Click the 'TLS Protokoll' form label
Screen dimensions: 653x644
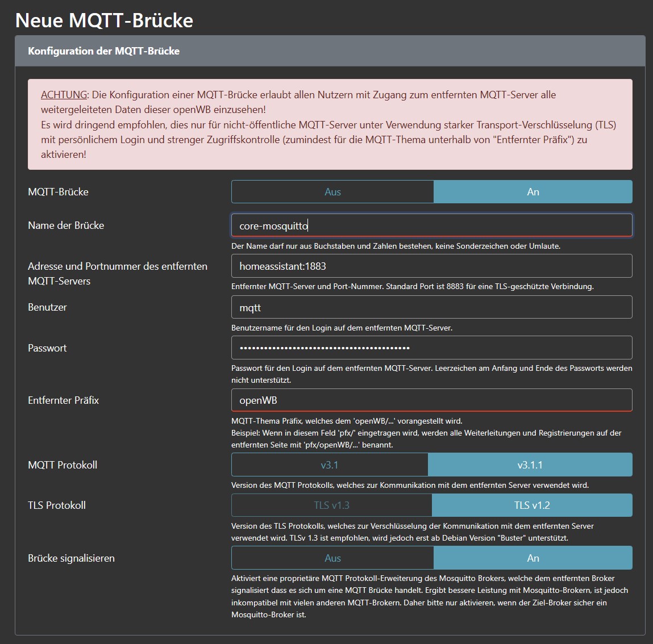(x=57, y=505)
